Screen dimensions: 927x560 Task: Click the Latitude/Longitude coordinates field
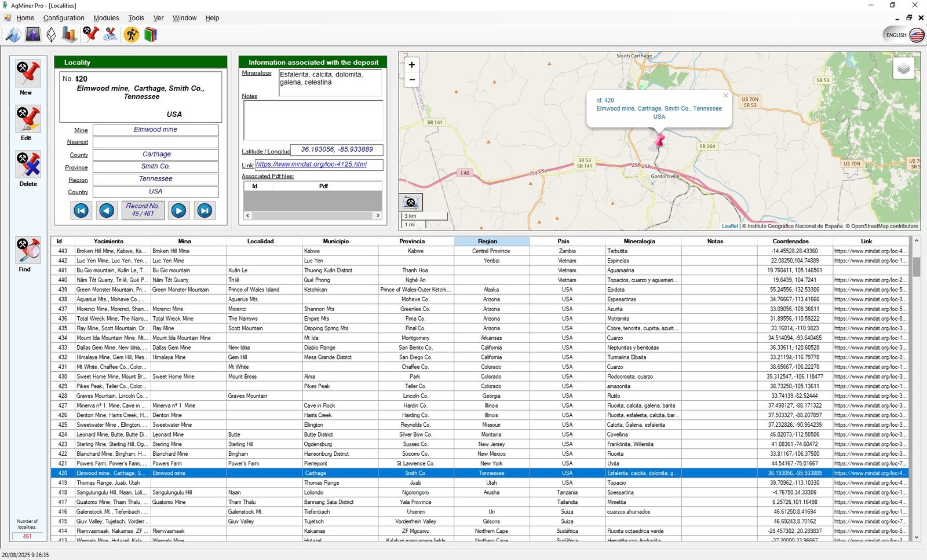tap(337, 149)
